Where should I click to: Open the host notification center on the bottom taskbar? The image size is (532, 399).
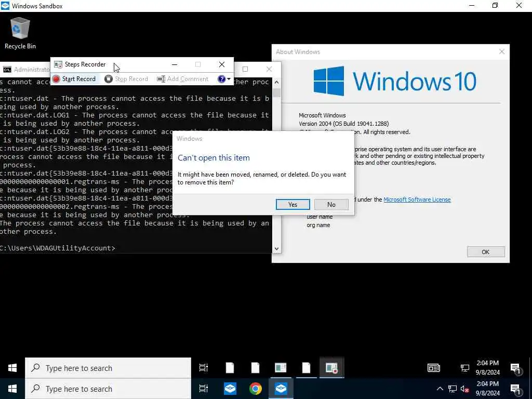[x=516, y=390]
